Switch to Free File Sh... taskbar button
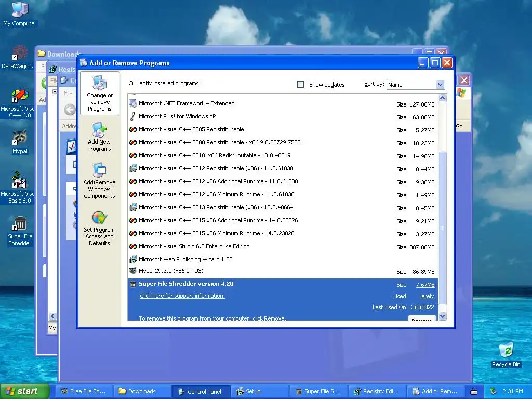 84,392
